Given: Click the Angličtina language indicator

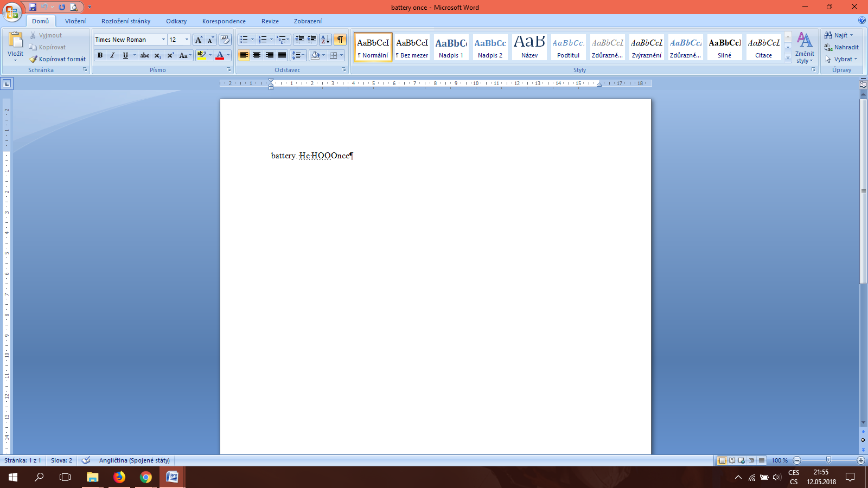Looking at the screenshot, I should 134,460.
